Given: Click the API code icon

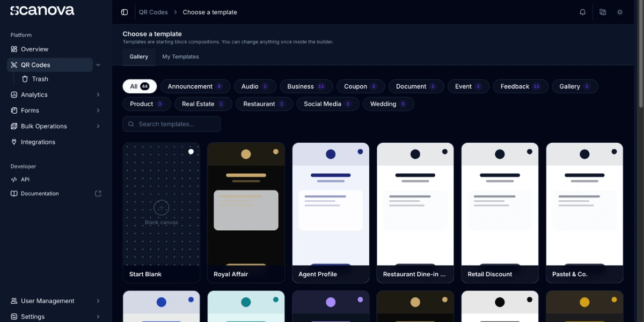Looking at the screenshot, I should click(x=14, y=180).
